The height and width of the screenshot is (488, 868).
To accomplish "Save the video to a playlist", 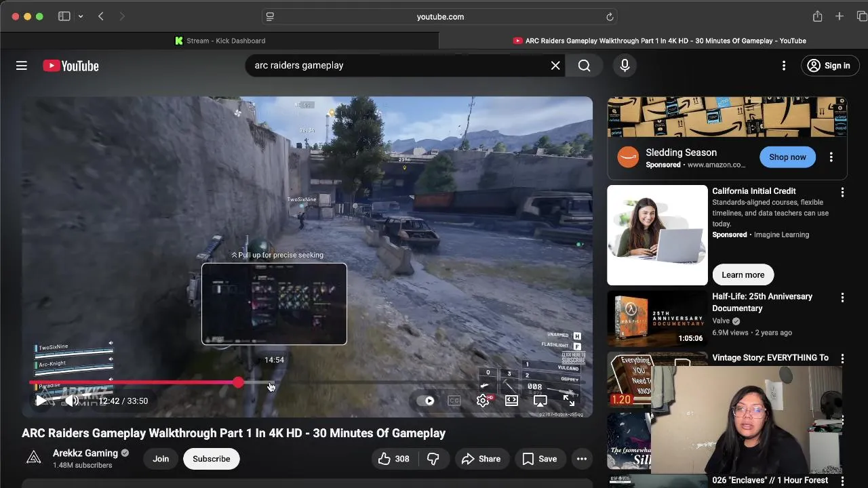I will (539, 459).
